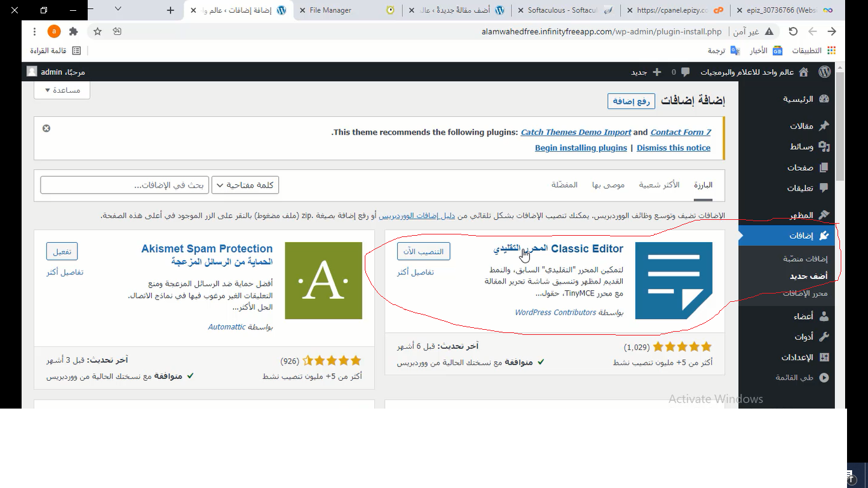
Task: Open the WordPress Contributors author link
Action: (x=555, y=313)
